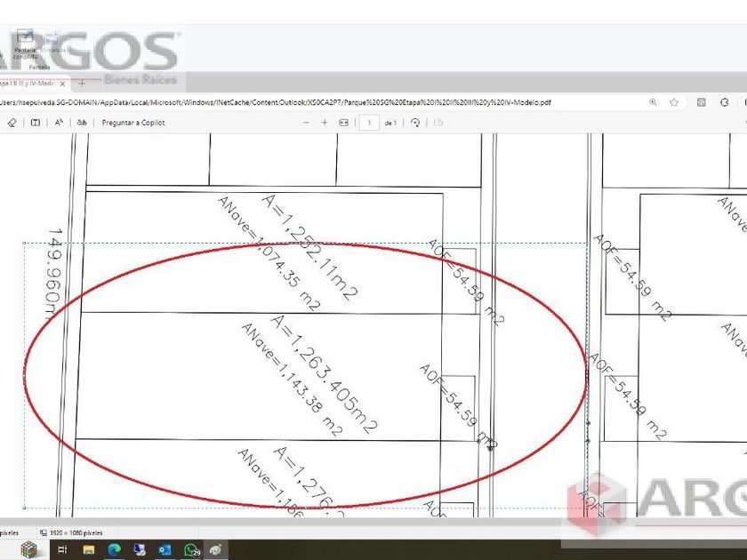The image size is (747, 560).
Task: Click the page view icon after rotate
Action: pos(438,123)
